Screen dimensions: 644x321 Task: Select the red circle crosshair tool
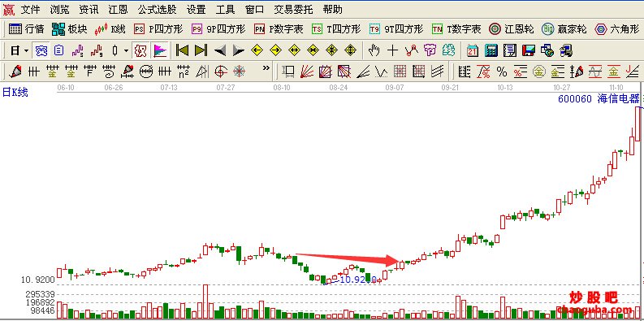point(221,72)
